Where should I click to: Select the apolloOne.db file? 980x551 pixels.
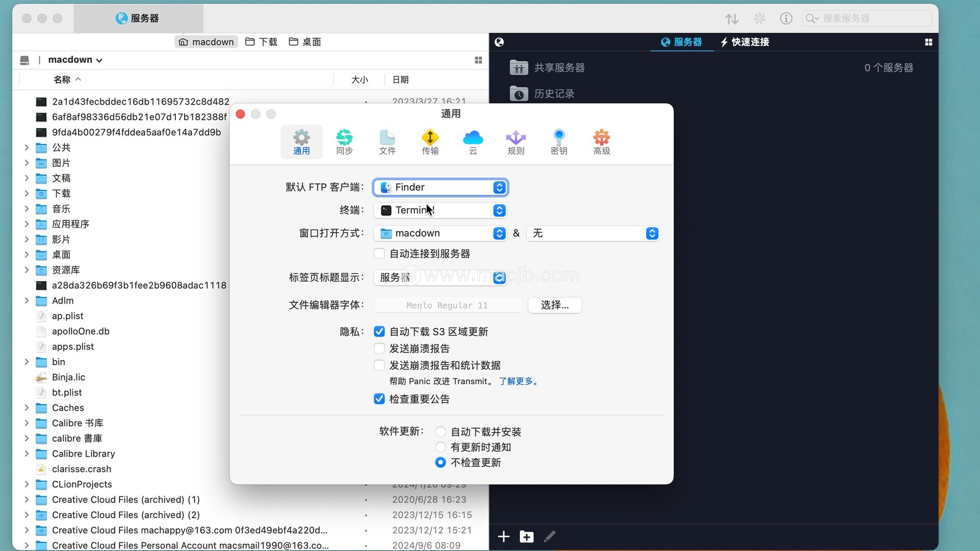(81, 331)
